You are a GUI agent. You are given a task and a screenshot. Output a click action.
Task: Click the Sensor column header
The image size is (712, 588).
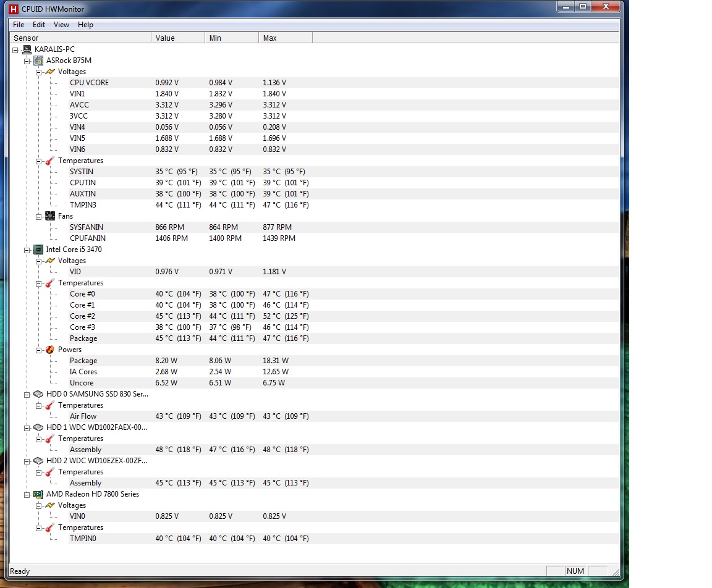click(x=80, y=38)
